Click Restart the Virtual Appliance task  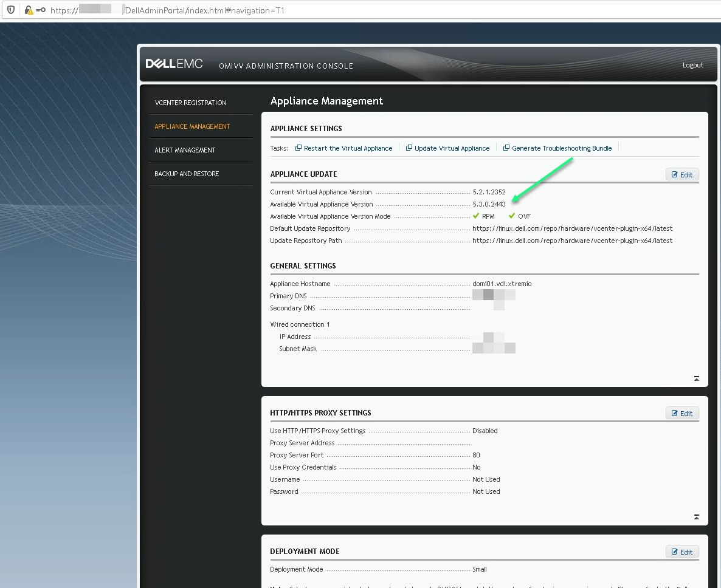[348, 148]
